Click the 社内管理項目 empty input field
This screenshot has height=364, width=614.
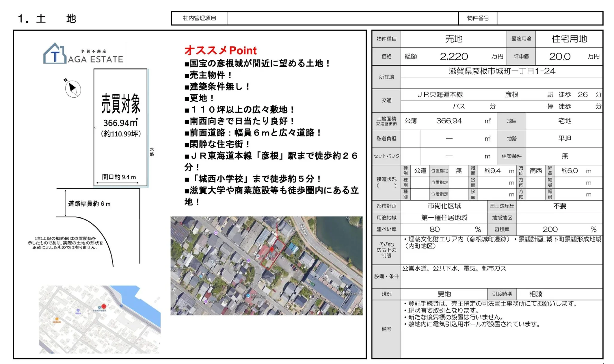342,18
